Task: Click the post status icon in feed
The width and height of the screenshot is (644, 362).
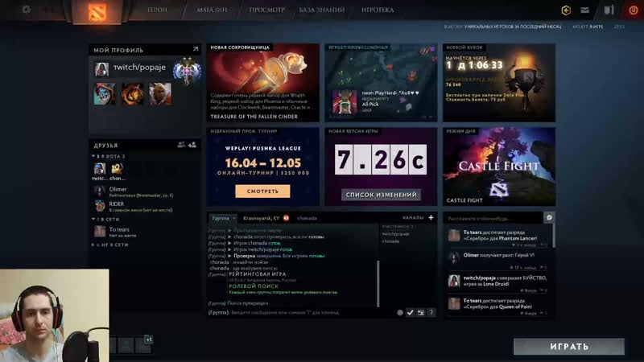Action: coord(549,217)
